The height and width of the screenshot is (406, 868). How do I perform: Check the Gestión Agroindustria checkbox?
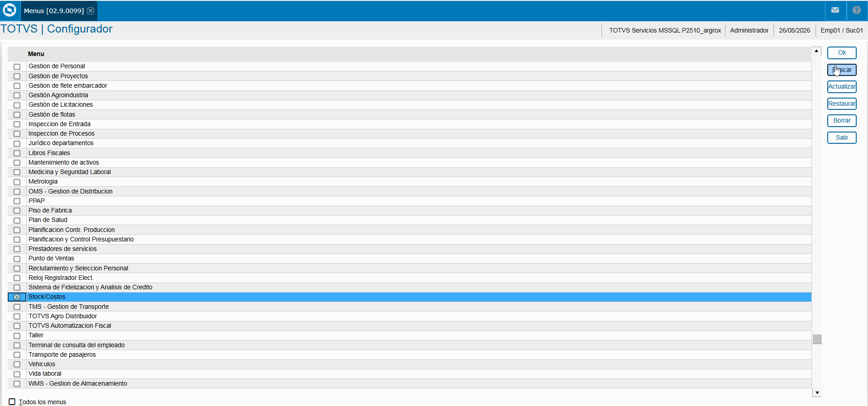17,95
